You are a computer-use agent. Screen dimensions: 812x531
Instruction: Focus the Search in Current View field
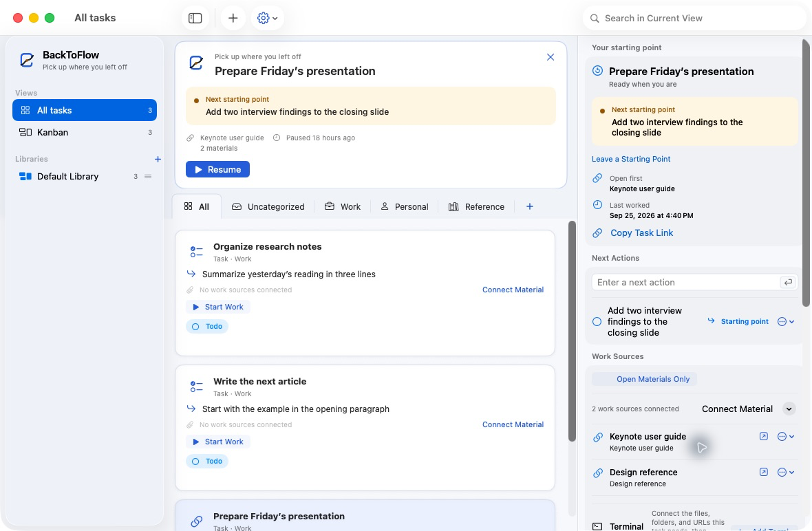point(694,18)
